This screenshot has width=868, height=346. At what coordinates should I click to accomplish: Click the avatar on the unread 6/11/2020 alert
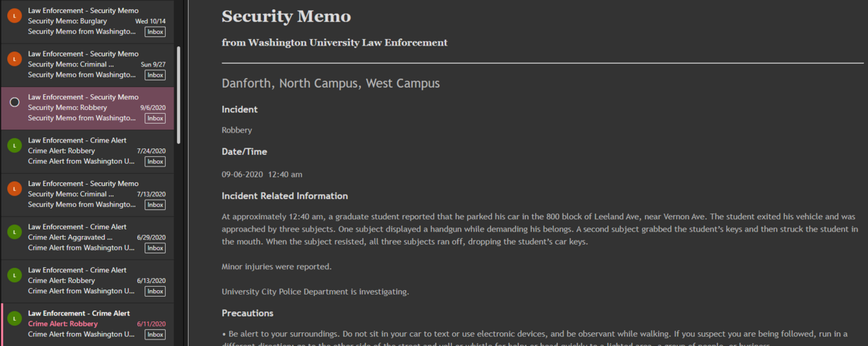click(14, 318)
